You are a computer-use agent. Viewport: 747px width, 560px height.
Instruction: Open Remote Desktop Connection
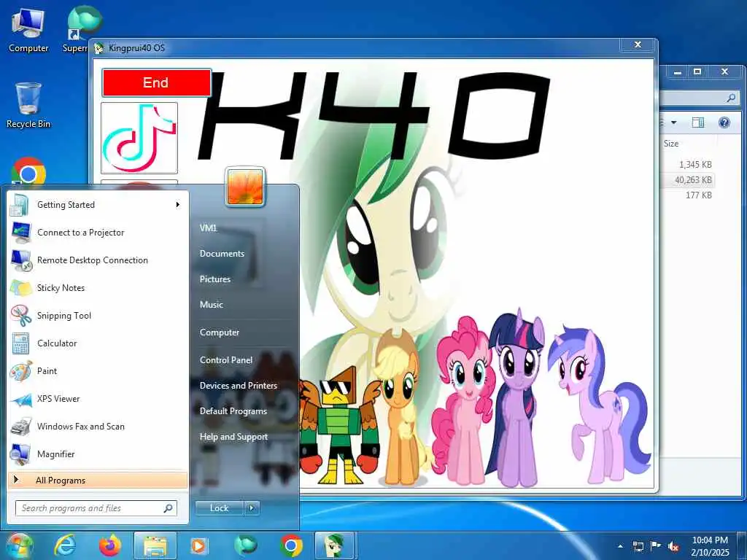click(x=98, y=260)
